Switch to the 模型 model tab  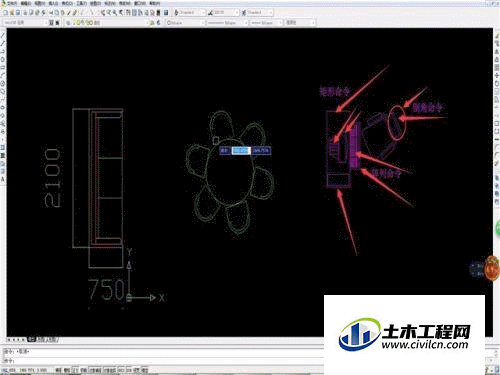point(32,340)
